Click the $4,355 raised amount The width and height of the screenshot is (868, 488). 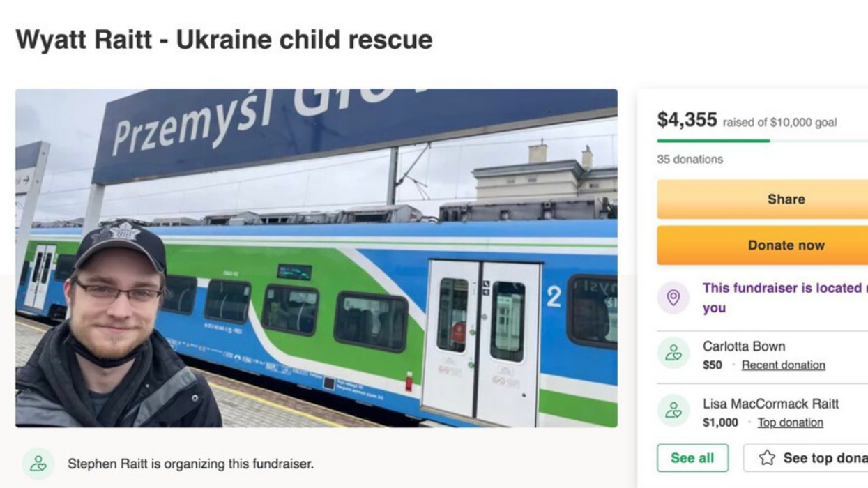[687, 120]
